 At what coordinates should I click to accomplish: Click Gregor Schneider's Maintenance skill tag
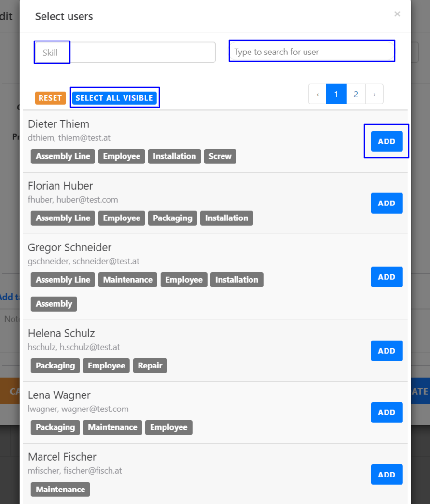click(x=127, y=280)
